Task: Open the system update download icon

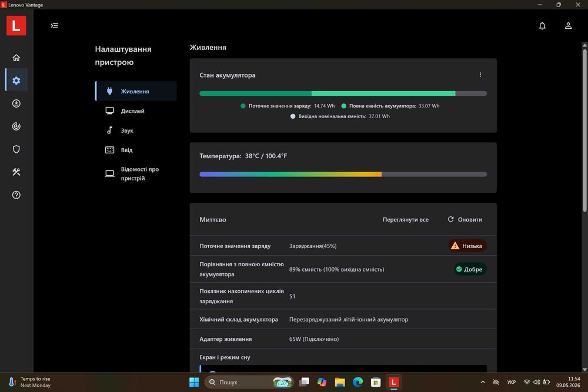Action: (16, 103)
